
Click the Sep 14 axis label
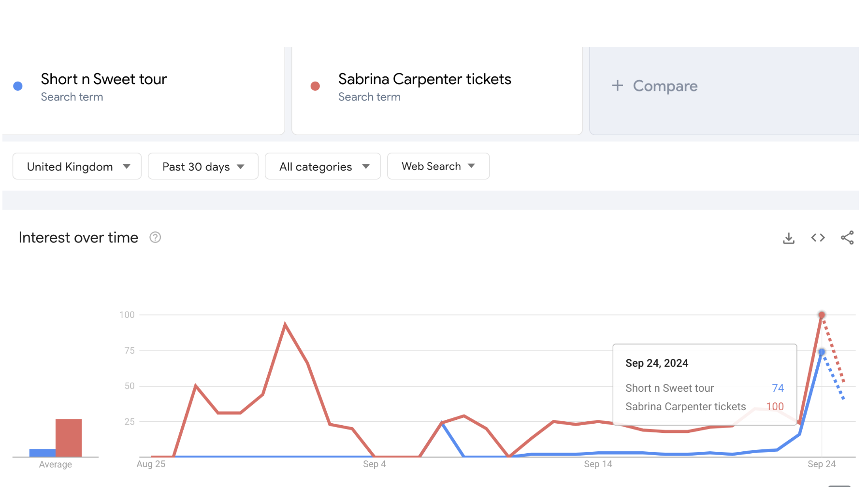click(598, 464)
